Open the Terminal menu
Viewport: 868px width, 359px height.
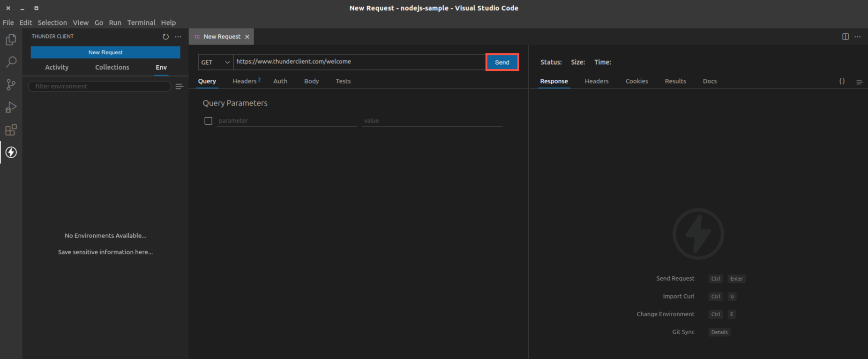[x=141, y=23]
